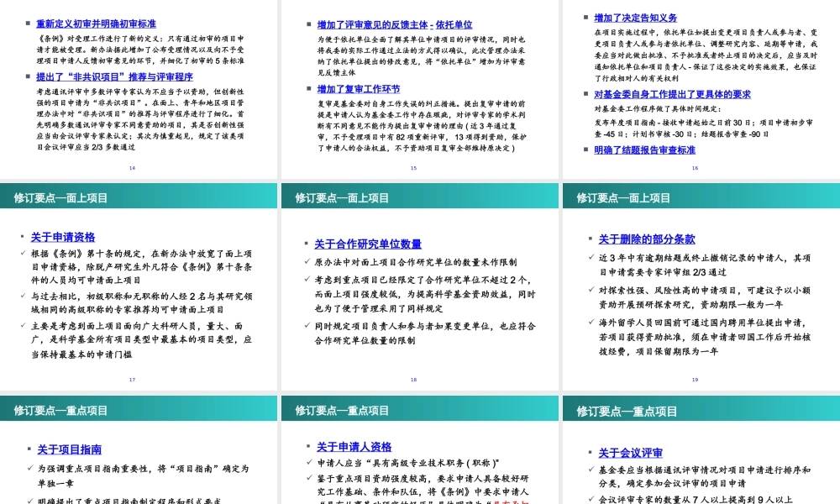Screen dimensions: 840x504
Task: Click the paragraph starting 发布年度项目指南
Action: [703, 129]
